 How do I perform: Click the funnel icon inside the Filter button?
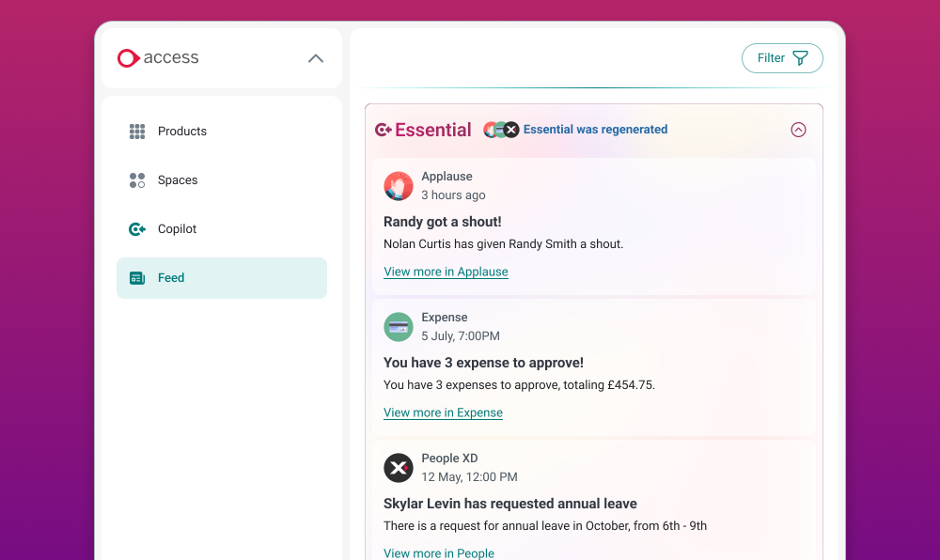(800, 57)
